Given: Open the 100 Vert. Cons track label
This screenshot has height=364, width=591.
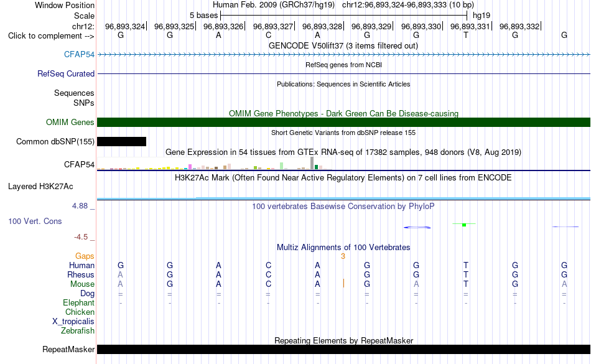Looking at the screenshot, I should click(x=35, y=221).
